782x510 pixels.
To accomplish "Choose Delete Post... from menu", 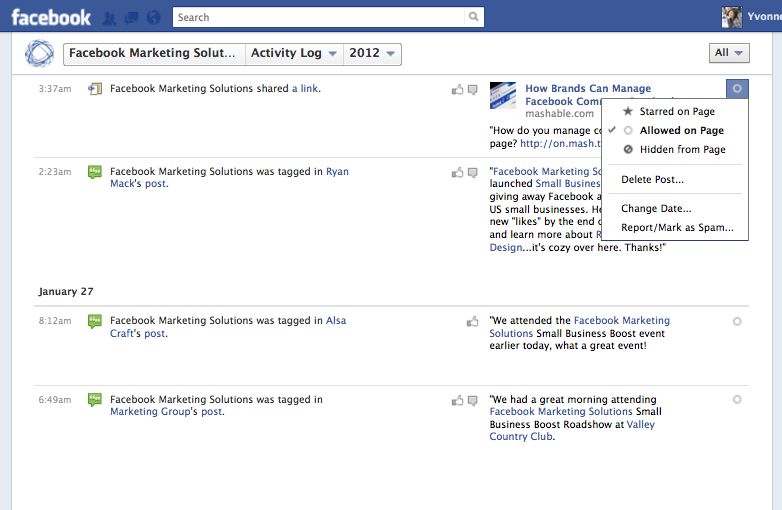I will tap(675, 179).
